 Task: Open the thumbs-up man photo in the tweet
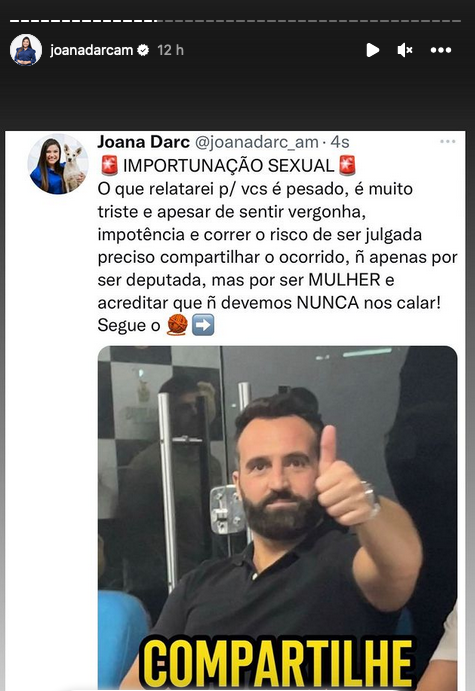click(277, 518)
